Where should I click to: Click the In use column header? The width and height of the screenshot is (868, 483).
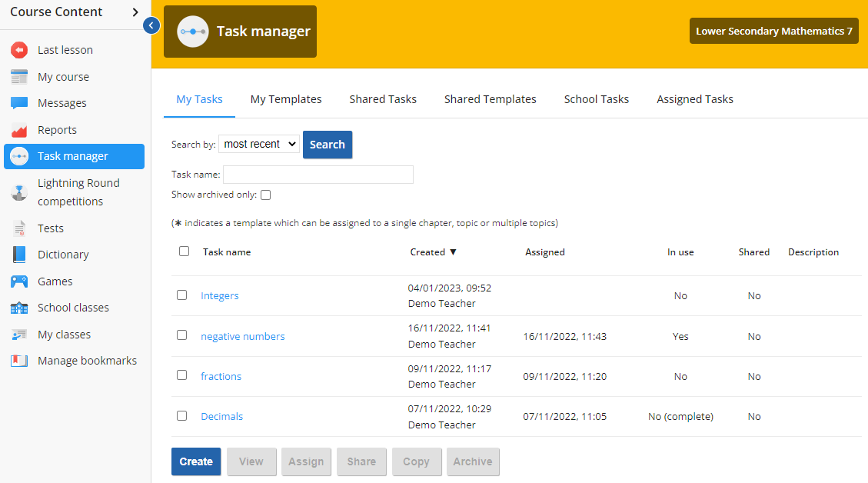tap(680, 252)
